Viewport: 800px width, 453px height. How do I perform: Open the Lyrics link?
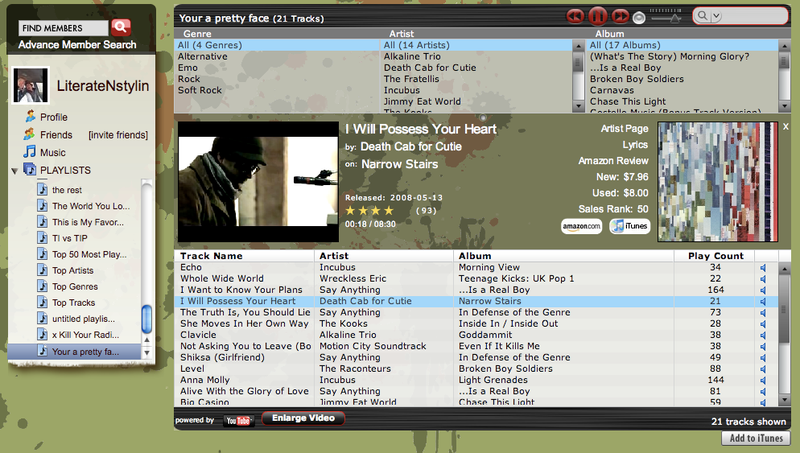[x=635, y=145]
